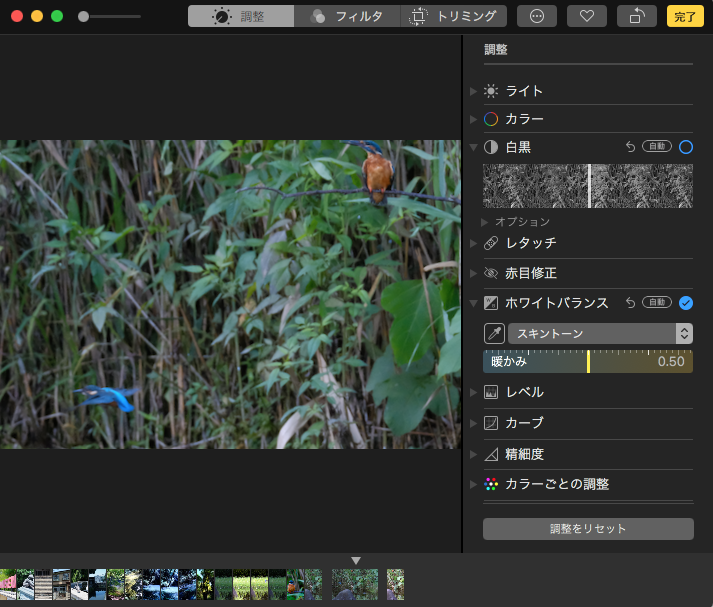This screenshot has width=713, height=607.
Task: Expand the 赤目修正 section
Action: tap(473, 273)
